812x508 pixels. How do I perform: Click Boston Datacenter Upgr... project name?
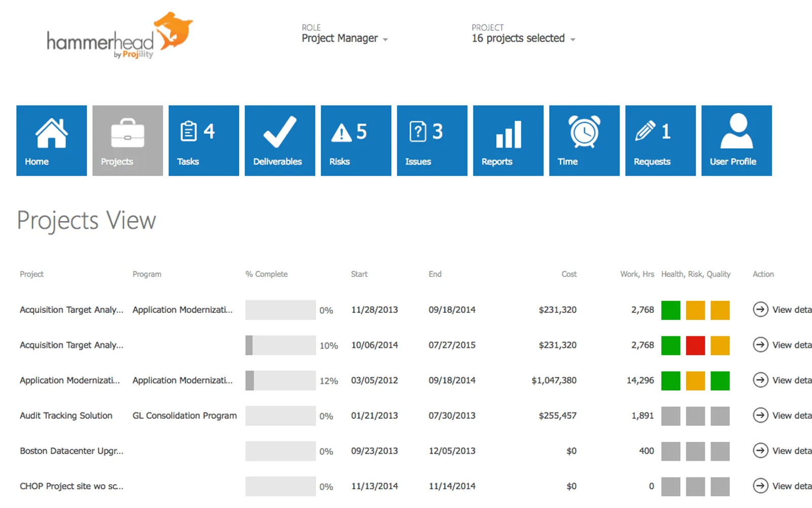coord(72,451)
